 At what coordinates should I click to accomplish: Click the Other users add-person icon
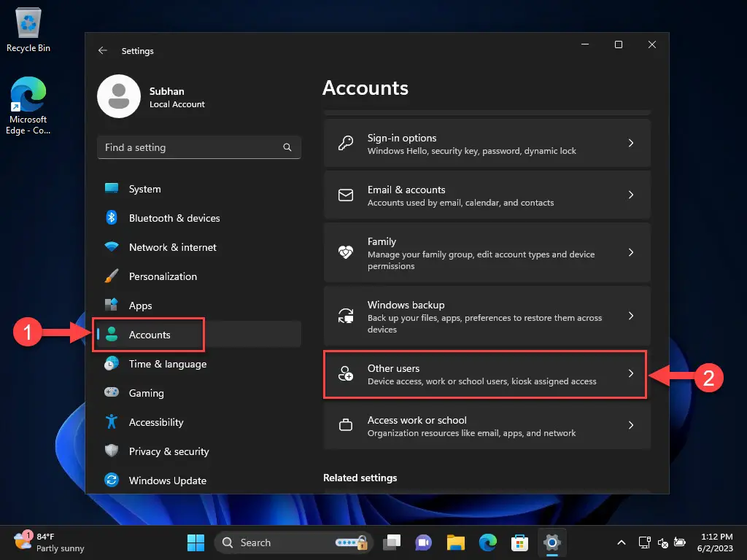pos(345,373)
